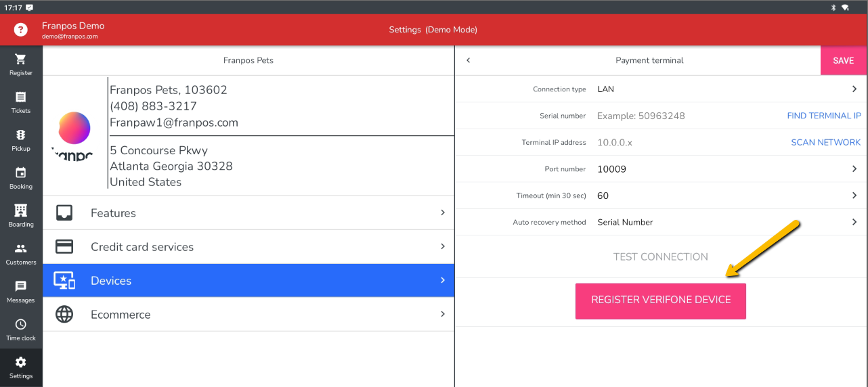The image size is (868, 387).
Task: Open the Features settings menu
Action: coord(248,213)
